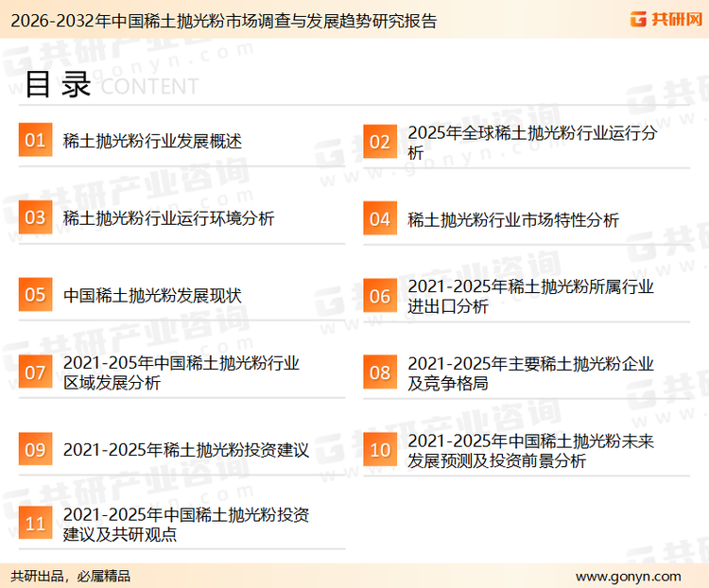Click the orange 09 number badge

coord(35,449)
